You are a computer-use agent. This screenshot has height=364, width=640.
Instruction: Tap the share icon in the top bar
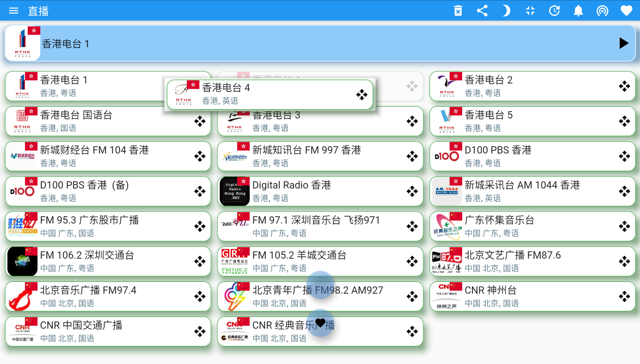point(482,11)
